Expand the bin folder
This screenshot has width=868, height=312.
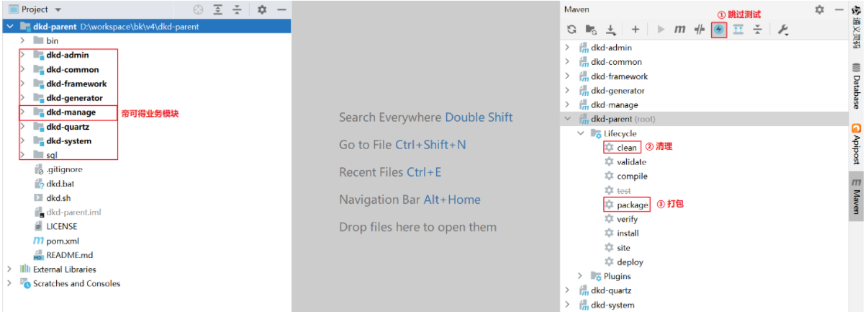pos(23,41)
